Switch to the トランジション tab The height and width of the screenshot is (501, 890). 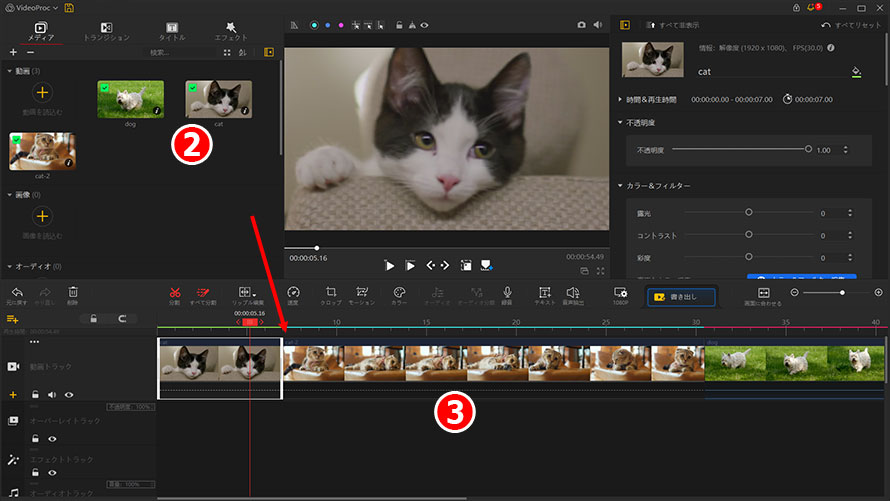tap(106, 30)
